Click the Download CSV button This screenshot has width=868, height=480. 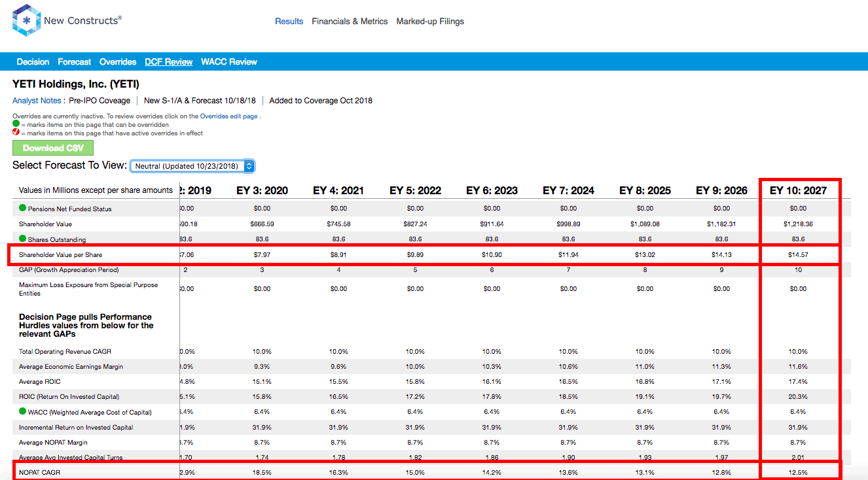click(53, 148)
